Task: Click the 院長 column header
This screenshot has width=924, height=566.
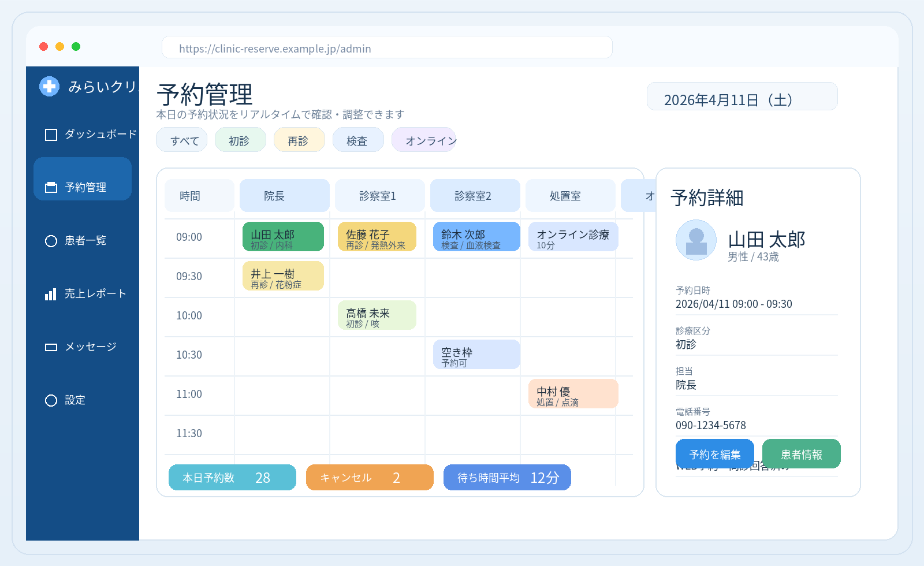Action: pyautogui.click(x=285, y=196)
